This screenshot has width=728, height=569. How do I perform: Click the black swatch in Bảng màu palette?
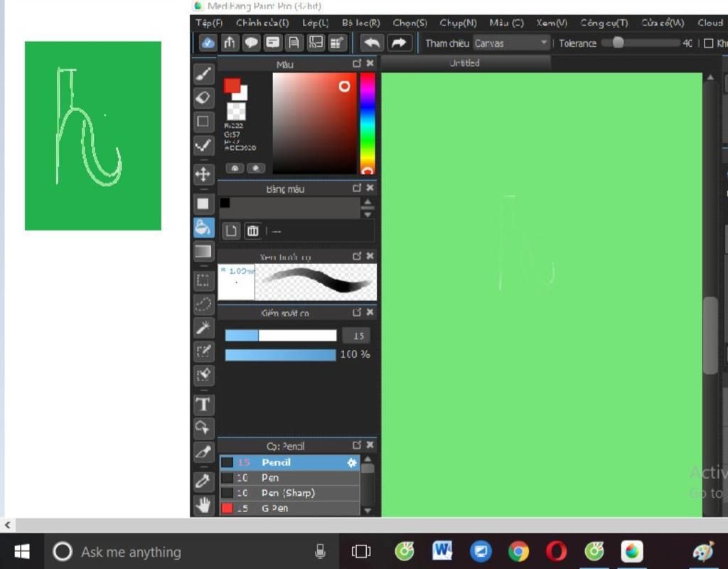coord(225,203)
